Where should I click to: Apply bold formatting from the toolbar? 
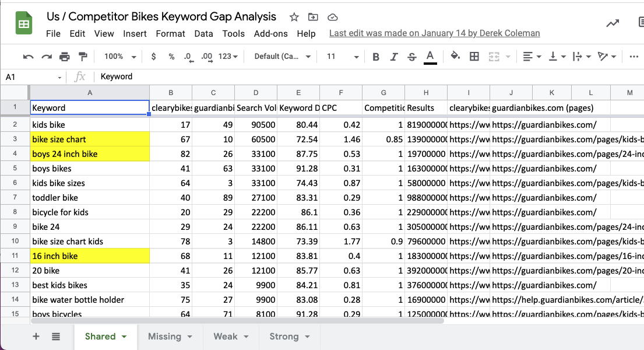(375, 56)
